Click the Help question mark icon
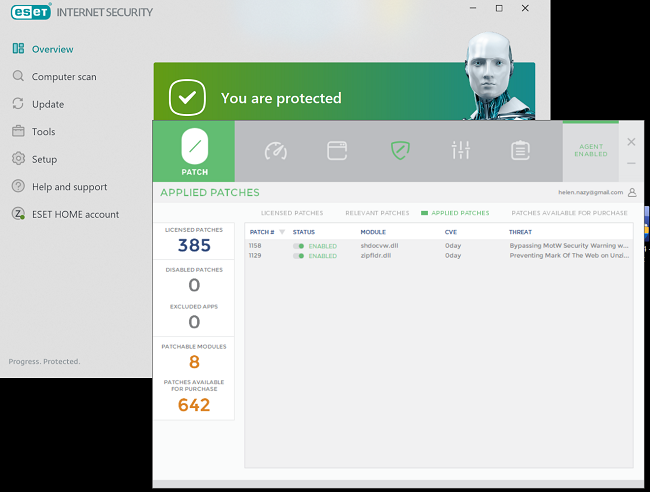650x492 pixels. pos(18,186)
